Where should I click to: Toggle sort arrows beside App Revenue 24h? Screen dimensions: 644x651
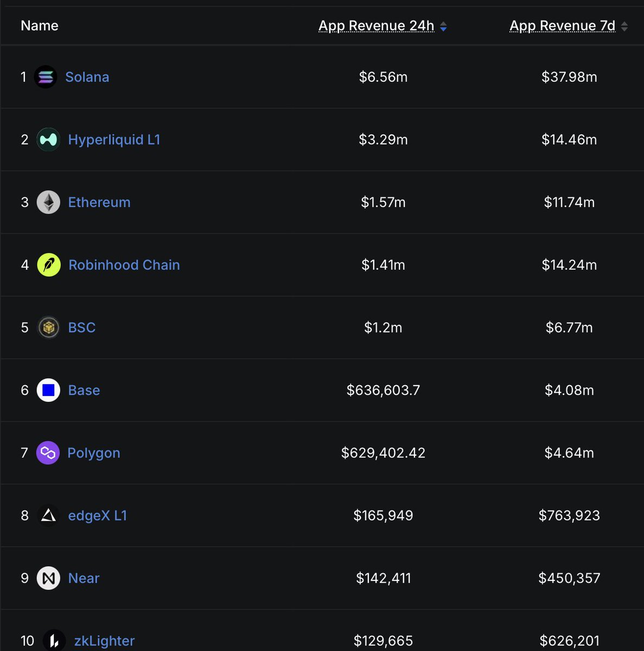[443, 27]
